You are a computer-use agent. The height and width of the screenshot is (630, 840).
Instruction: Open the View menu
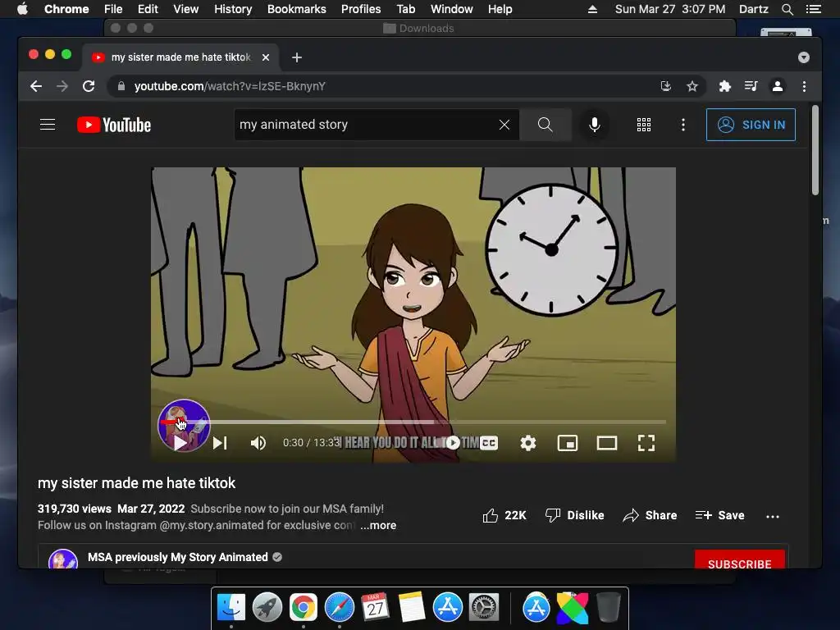[x=186, y=9]
